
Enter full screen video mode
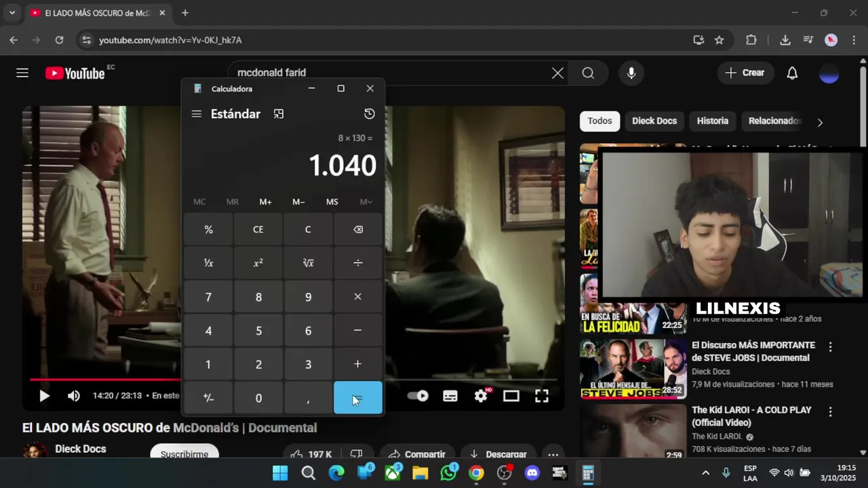tap(542, 396)
